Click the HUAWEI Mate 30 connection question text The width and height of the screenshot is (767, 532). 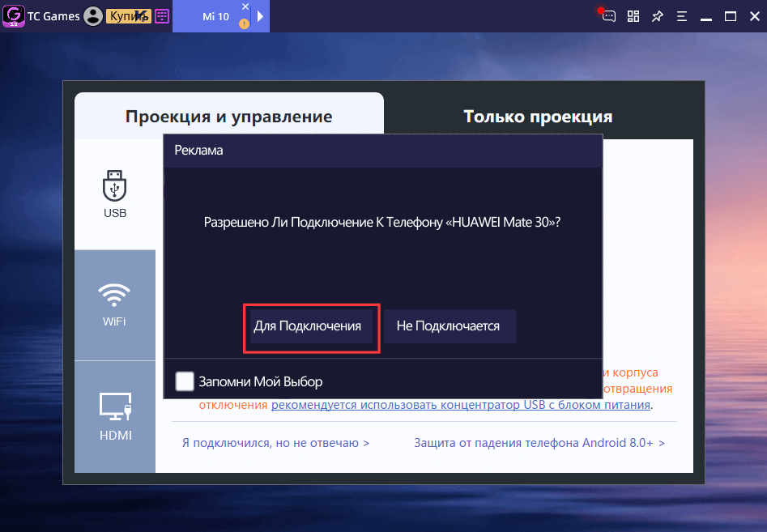tap(382, 223)
